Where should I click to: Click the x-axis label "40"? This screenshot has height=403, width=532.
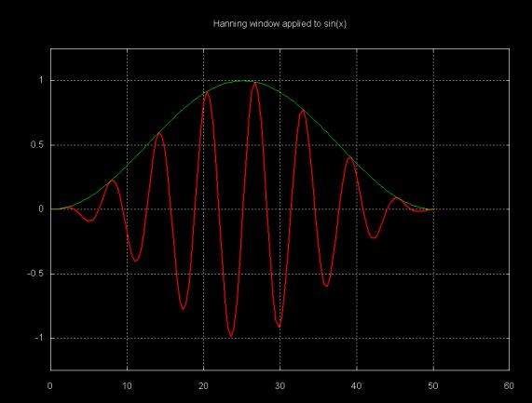[356, 386]
